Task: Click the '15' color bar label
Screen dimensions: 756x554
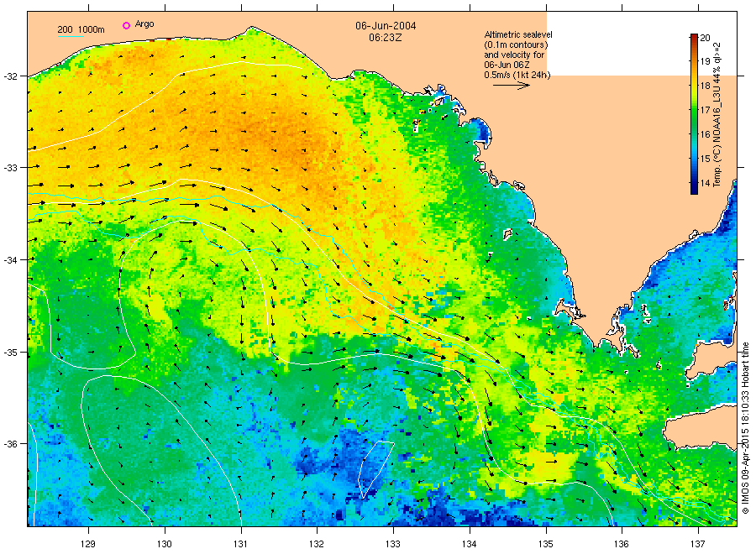Action: coord(705,159)
